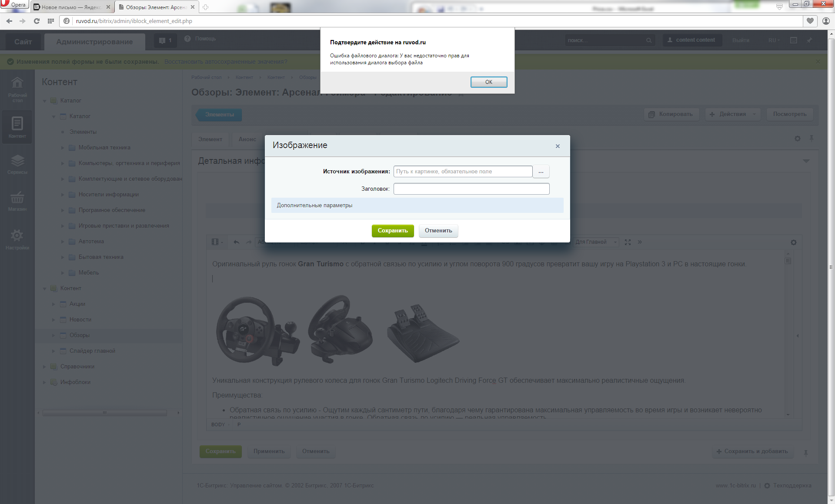This screenshot has width=835, height=504.
Task: Open the Действия dropdown
Action: point(733,114)
